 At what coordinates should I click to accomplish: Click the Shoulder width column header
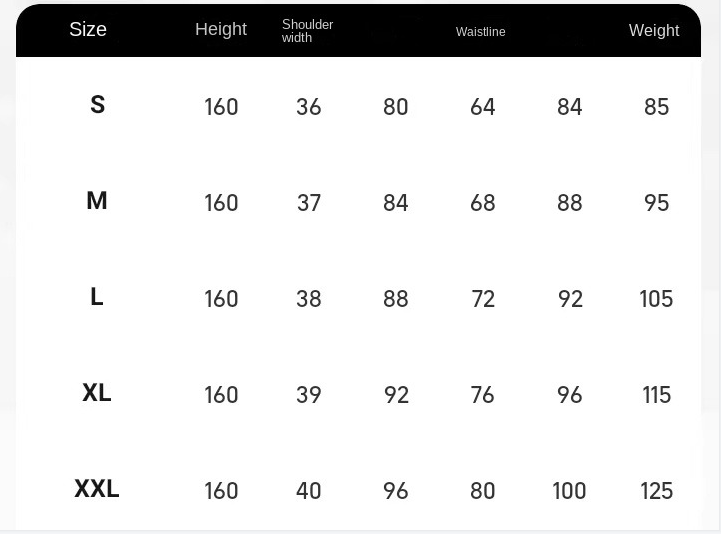tap(307, 31)
